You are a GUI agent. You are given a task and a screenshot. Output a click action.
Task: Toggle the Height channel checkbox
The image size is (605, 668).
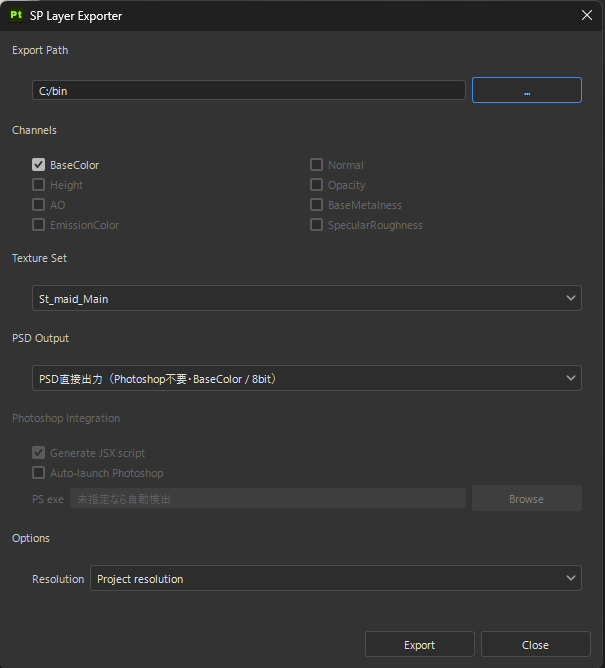(x=38, y=185)
